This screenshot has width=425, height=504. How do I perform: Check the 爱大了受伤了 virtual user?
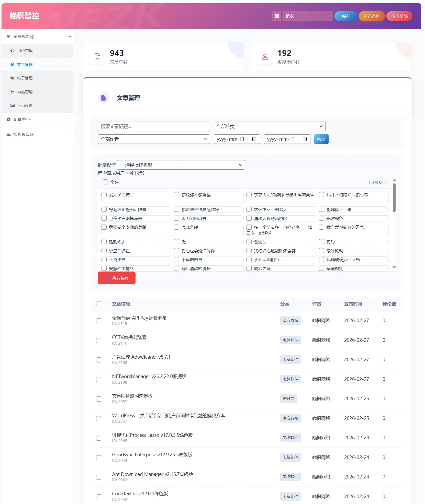104,195
